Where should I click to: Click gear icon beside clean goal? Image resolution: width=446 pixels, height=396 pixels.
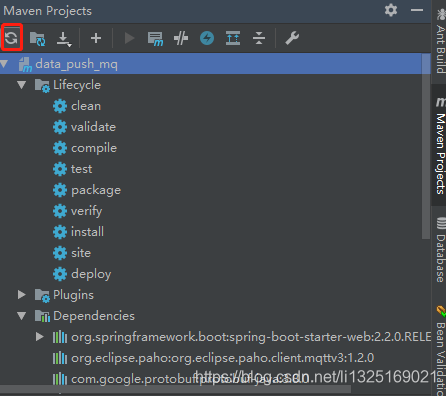click(60, 106)
